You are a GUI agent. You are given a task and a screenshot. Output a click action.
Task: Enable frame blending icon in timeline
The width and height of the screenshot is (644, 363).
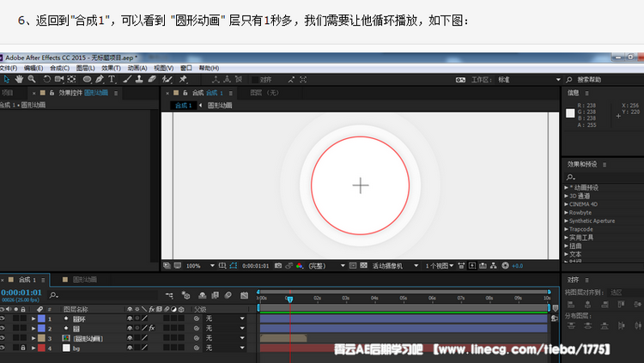(x=215, y=295)
